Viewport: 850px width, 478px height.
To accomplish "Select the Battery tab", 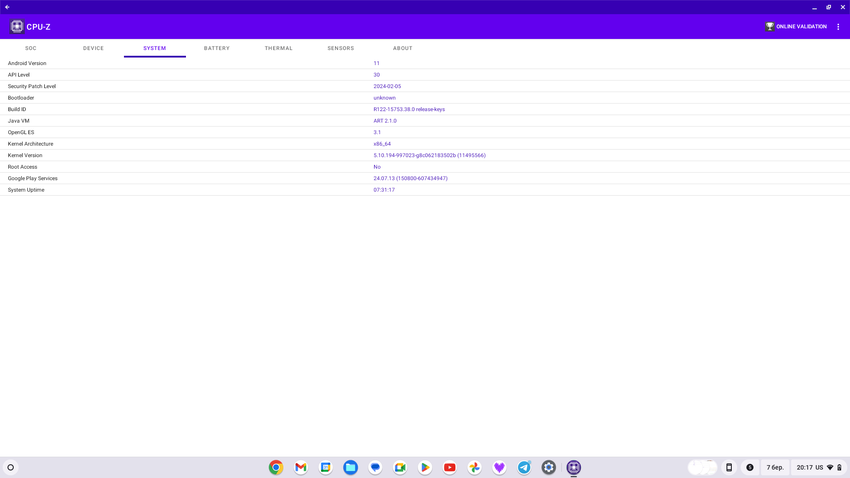I will point(217,48).
